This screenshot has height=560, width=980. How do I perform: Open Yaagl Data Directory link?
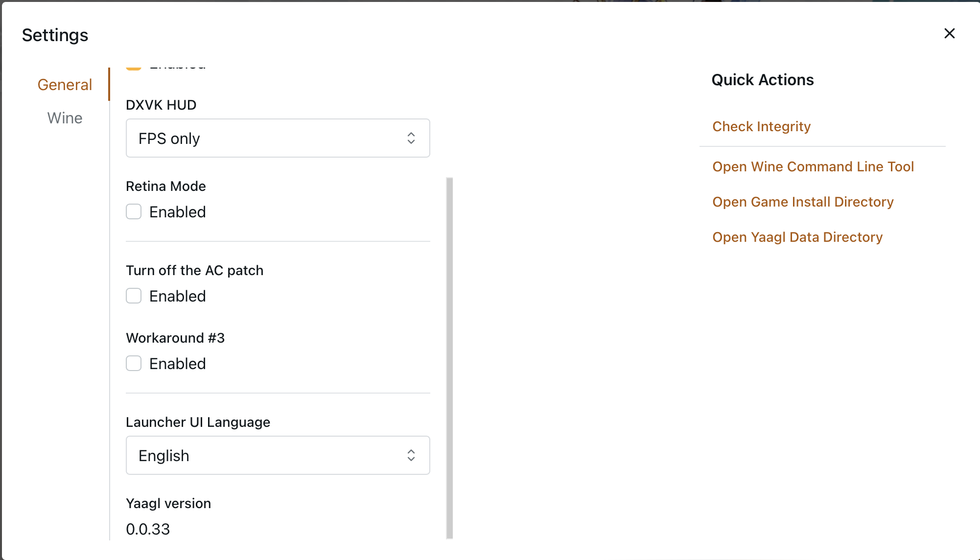pos(797,237)
